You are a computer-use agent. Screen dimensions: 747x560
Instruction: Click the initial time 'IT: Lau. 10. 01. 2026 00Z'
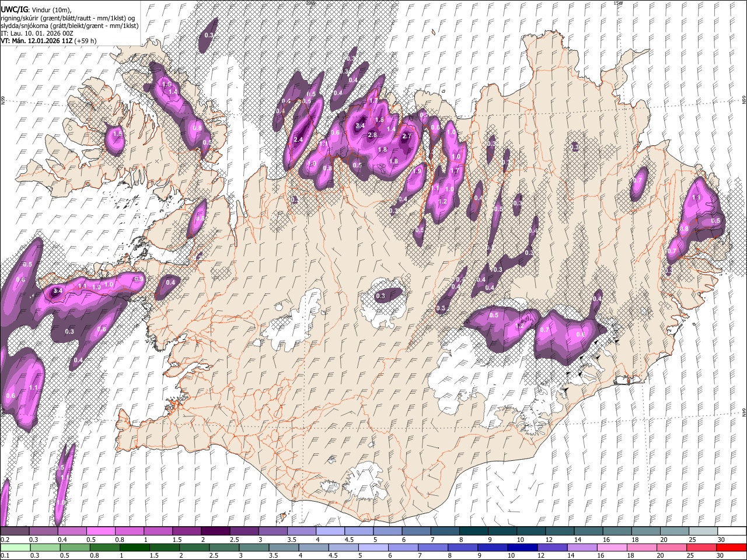(x=37, y=33)
